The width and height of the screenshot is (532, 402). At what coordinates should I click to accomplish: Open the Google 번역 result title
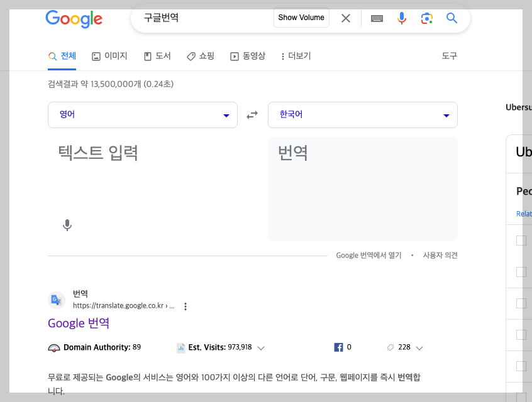click(x=79, y=323)
